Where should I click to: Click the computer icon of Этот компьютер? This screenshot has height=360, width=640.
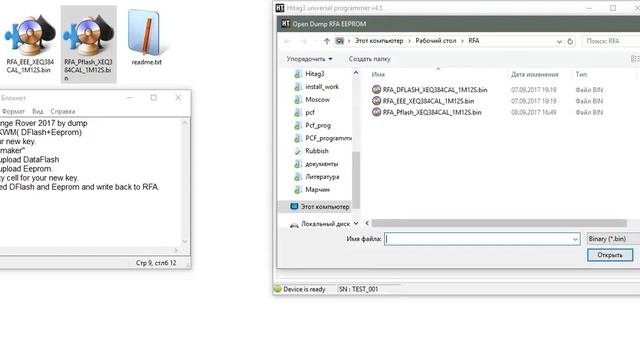tap(294, 207)
